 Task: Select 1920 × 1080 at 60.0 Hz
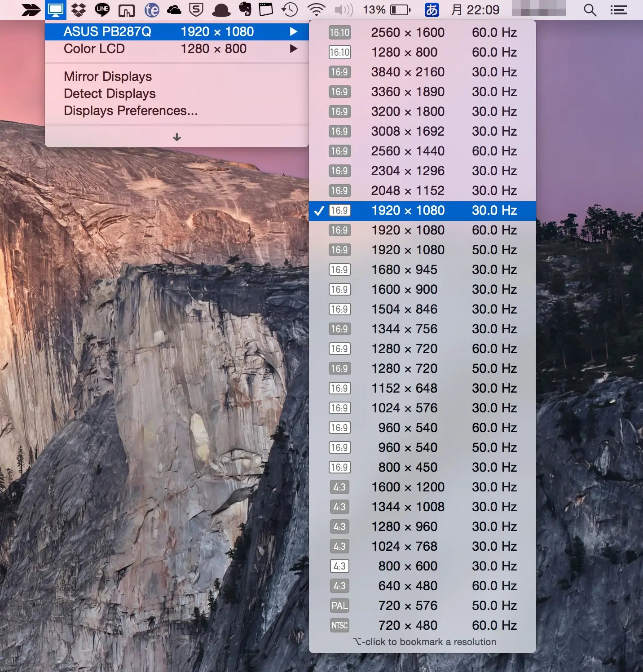tap(423, 230)
